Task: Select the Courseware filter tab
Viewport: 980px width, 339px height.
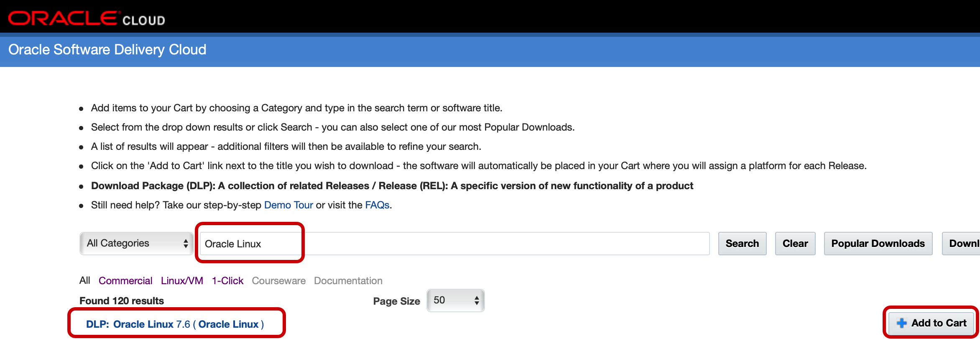Action: click(278, 281)
